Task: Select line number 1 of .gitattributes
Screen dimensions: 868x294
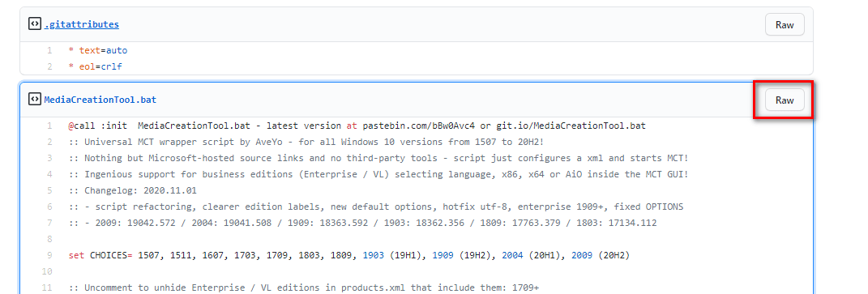Action: pos(49,50)
